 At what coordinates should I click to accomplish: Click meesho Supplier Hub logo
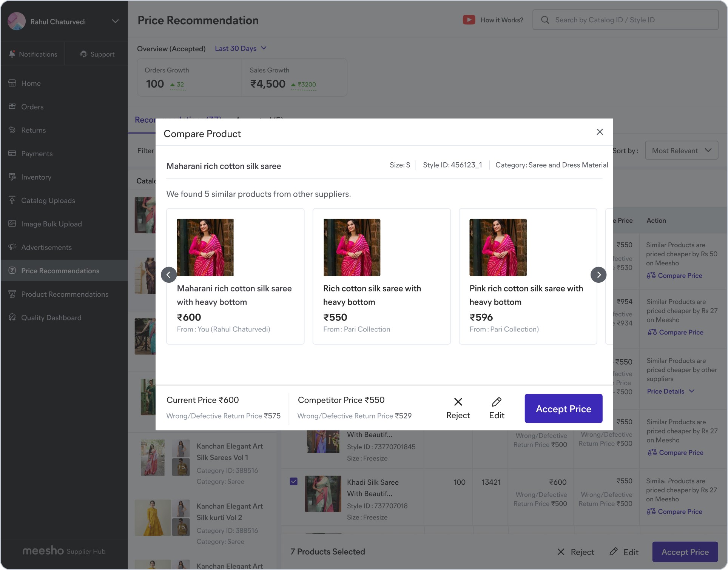(64, 551)
